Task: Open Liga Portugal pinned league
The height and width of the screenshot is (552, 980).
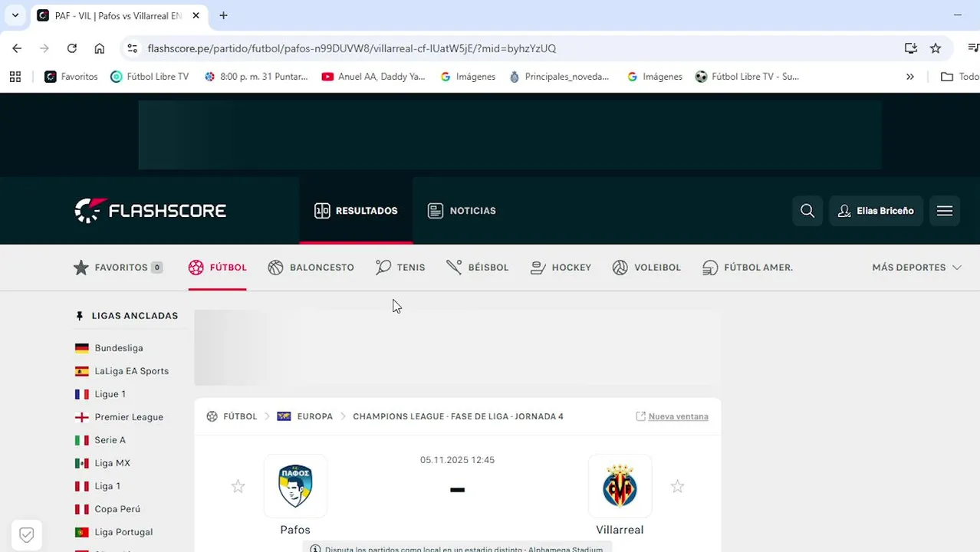Action: [123, 532]
